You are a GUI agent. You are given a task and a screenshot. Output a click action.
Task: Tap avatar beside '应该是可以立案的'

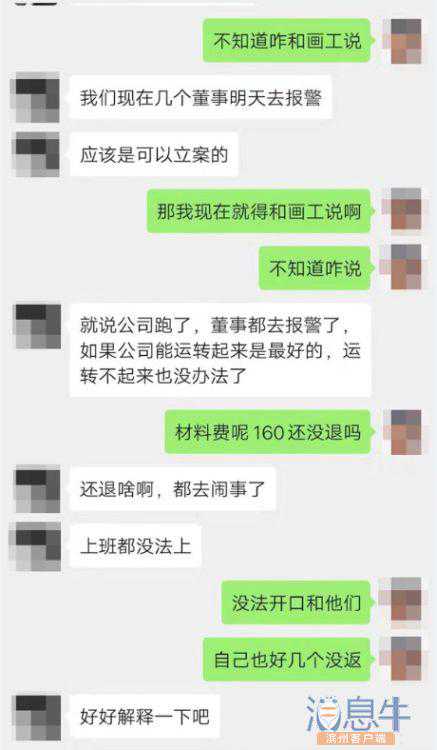click(x=38, y=154)
